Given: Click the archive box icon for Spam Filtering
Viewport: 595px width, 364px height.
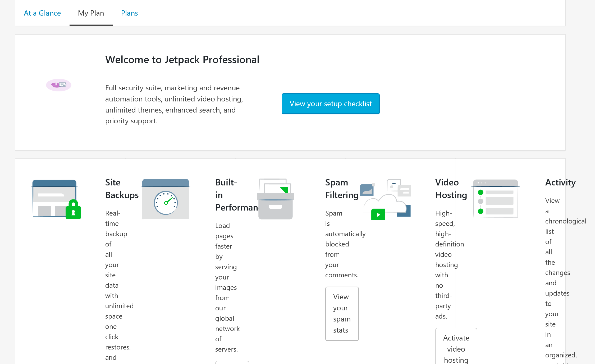Looking at the screenshot, I should click(275, 205).
